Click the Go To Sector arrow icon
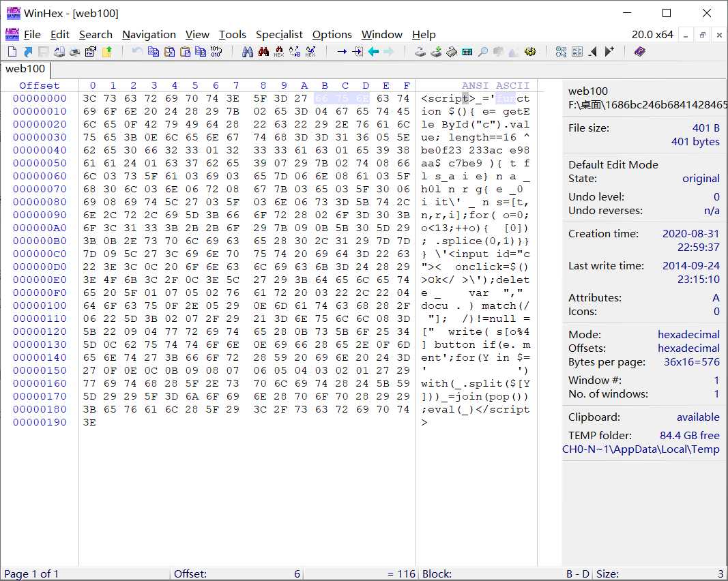 (358, 52)
